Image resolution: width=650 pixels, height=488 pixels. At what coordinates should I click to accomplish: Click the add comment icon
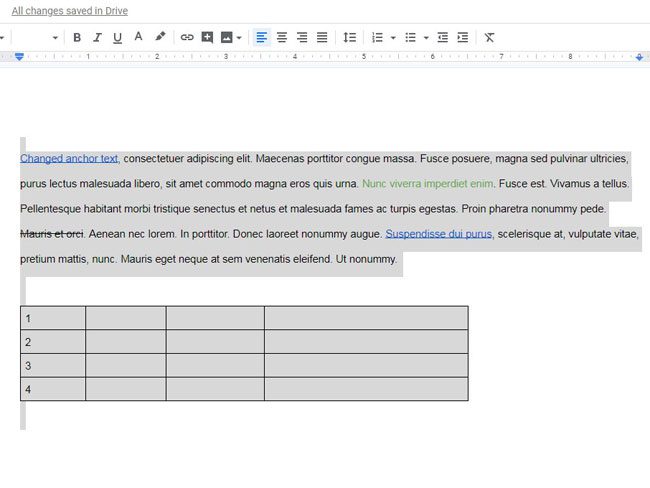pos(207,37)
